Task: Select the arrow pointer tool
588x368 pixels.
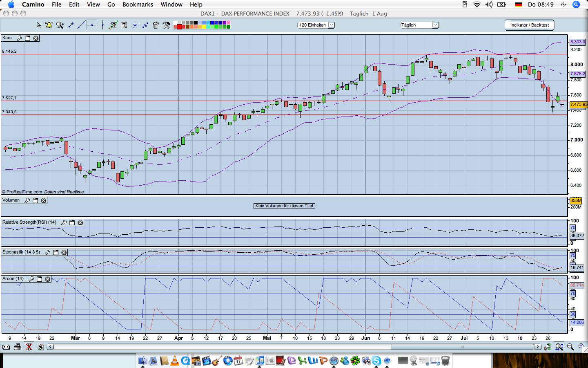Action: [39, 25]
